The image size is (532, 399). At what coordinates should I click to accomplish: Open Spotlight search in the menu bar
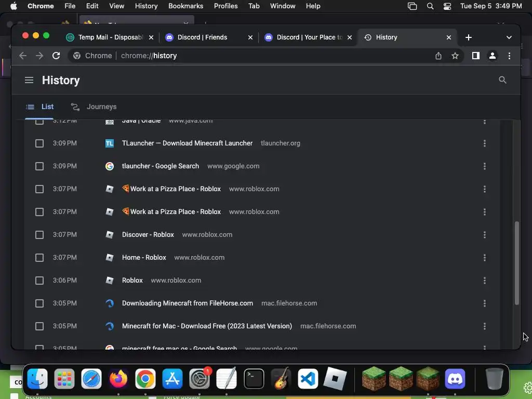[x=430, y=6]
